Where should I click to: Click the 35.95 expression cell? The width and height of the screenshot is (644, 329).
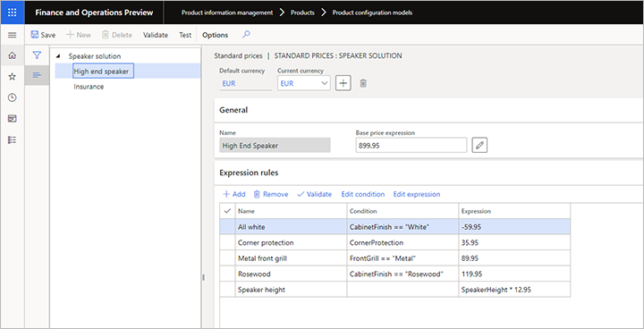click(x=514, y=243)
